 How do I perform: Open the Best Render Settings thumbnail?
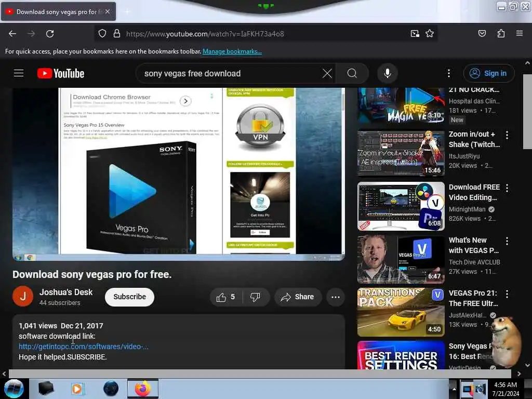[x=401, y=355]
